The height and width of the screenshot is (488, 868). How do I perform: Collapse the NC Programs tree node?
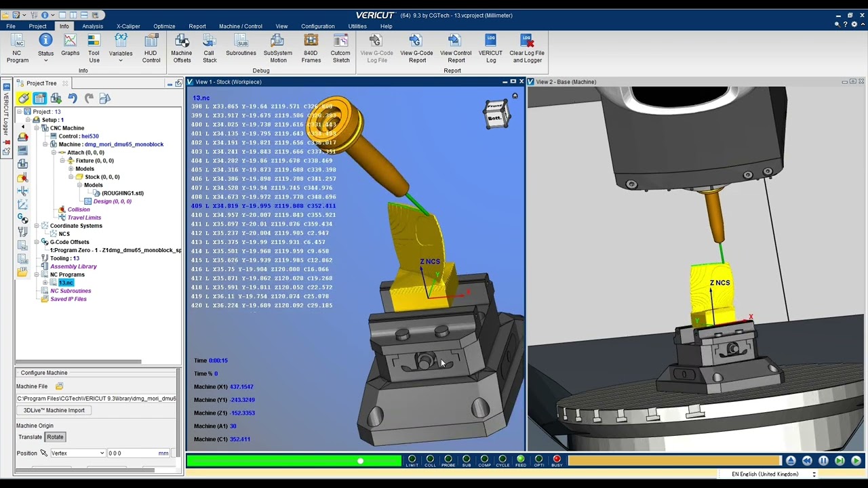pyautogui.click(x=37, y=274)
